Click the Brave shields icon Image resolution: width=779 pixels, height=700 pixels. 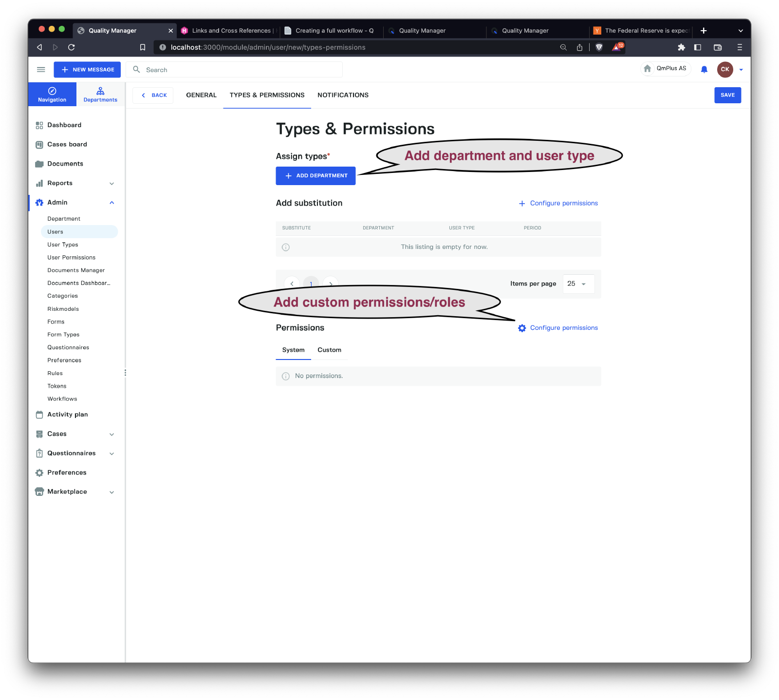point(599,47)
